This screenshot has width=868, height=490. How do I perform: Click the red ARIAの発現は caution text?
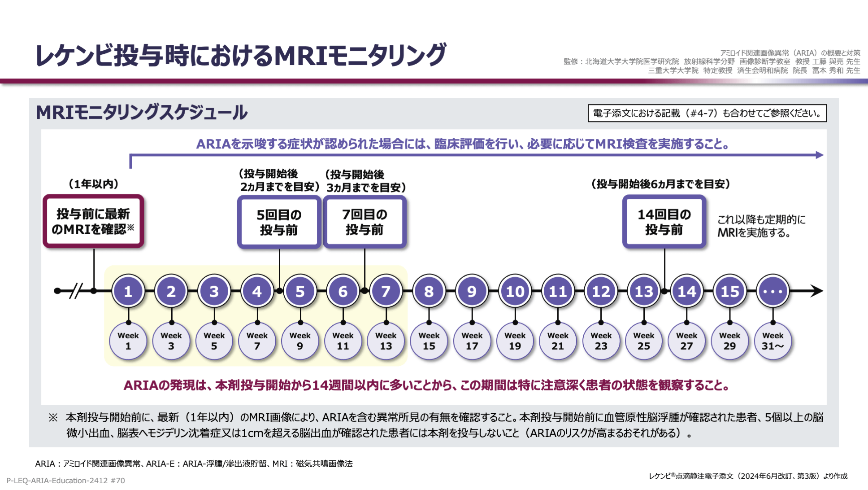coord(426,385)
